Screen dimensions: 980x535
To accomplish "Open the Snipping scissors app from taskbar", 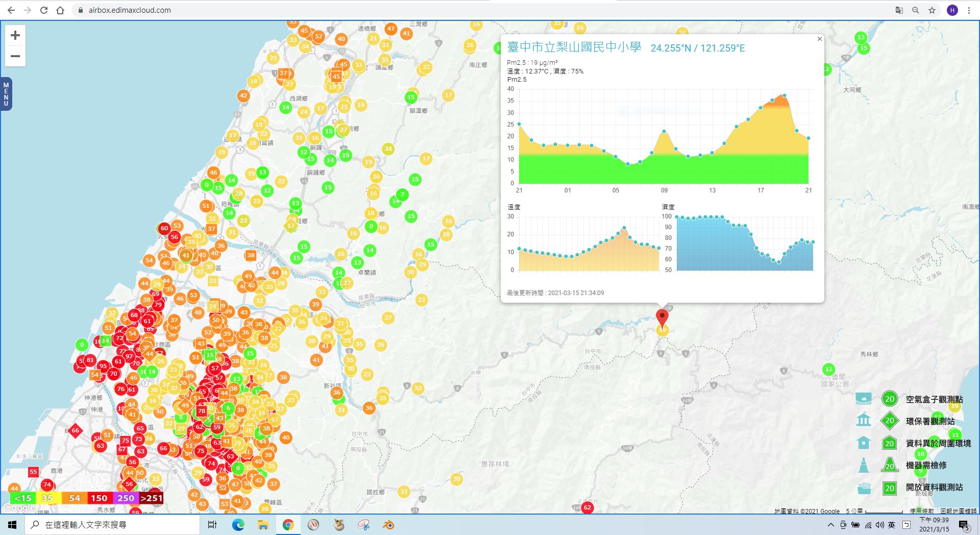I will (363, 525).
